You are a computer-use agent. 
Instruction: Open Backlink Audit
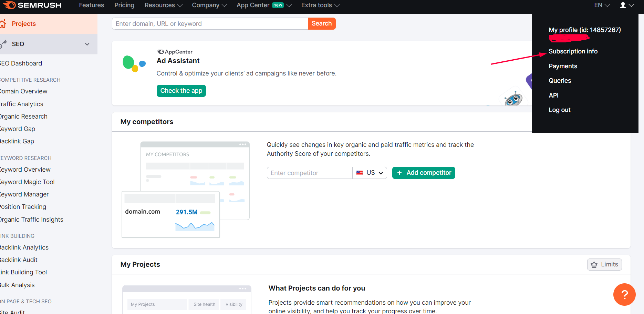pos(19,260)
